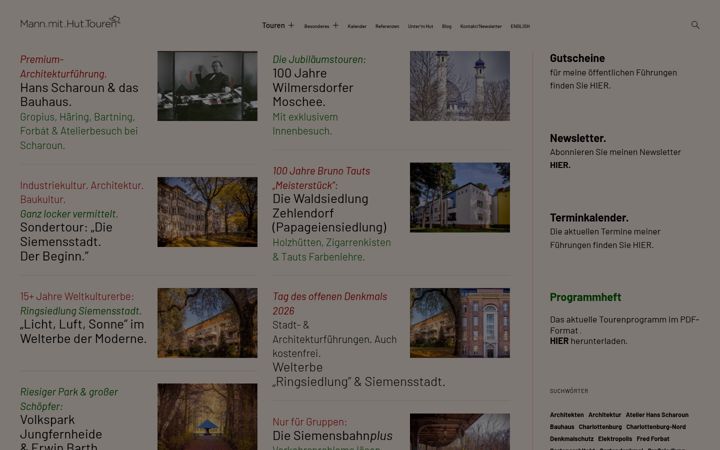Click the Siemensstadt Der Beginn thumbnail
The image size is (720, 450).
207,212
